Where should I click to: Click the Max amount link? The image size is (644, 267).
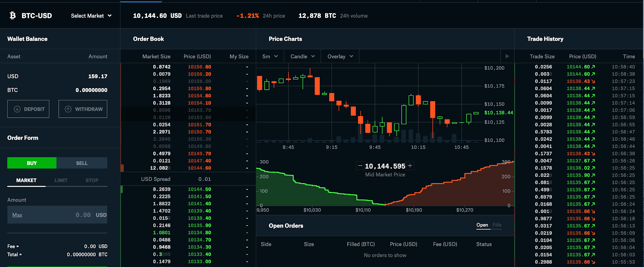pyautogui.click(x=17, y=215)
